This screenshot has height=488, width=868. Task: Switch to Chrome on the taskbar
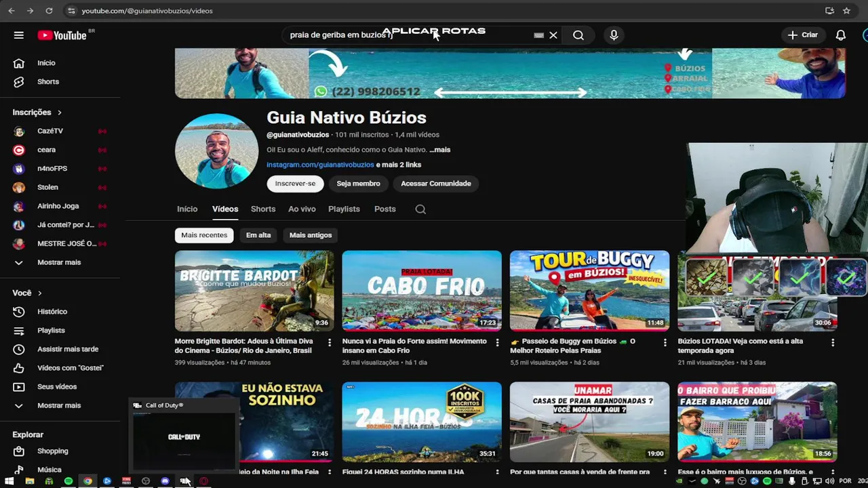(87, 481)
